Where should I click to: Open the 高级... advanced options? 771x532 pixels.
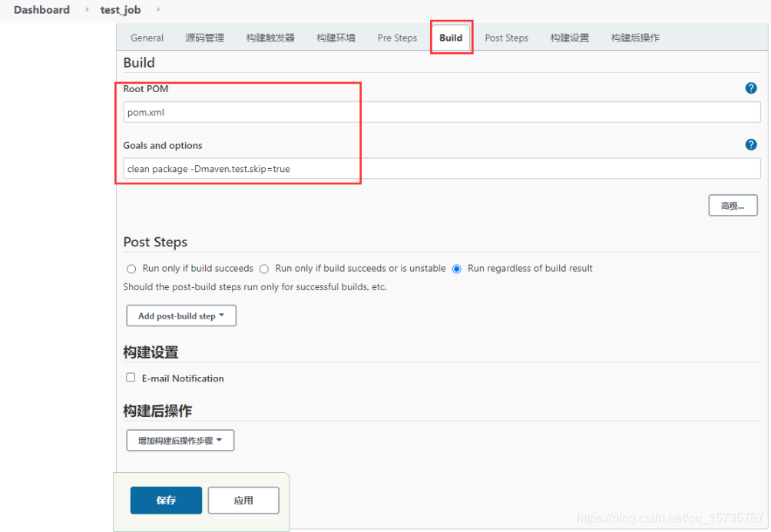tap(733, 206)
